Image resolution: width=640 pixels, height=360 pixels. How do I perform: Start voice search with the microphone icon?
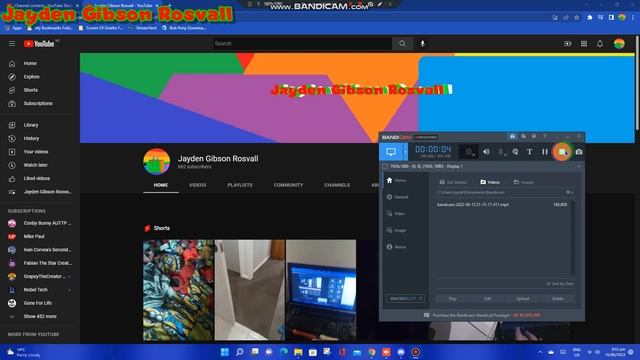(x=422, y=44)
